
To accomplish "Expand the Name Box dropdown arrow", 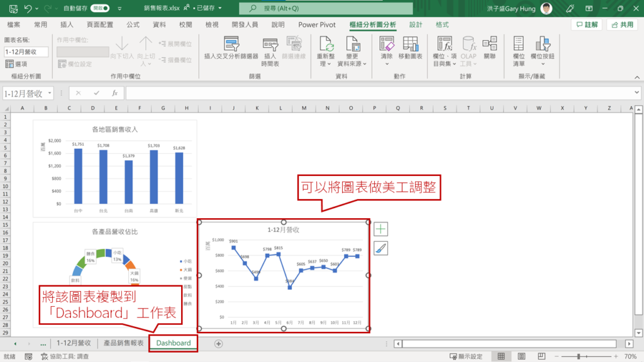I will click(x=50, y=93).
